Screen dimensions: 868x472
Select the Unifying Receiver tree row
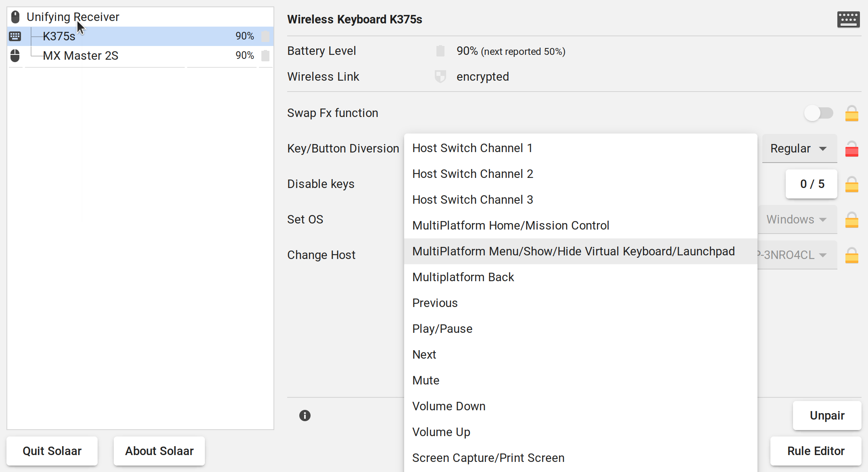click(x=140, y=17)
